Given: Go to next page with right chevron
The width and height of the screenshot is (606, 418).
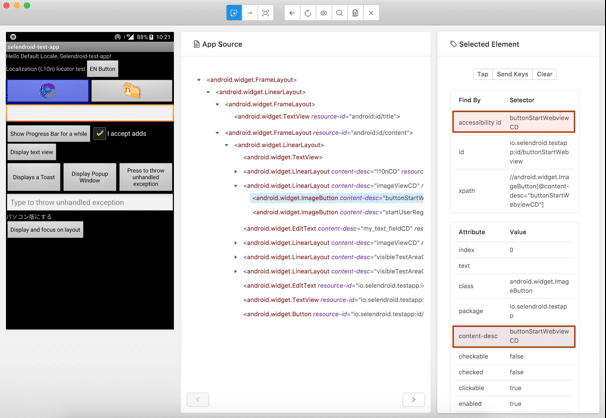Looking at the screenshot, I should click(414, 399).
